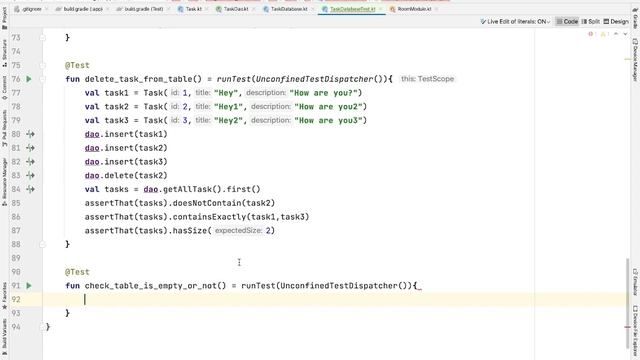Click dao reference in dao.delete(task2) line
Viewport: 640px width, 360px height.
pos(92,176)
